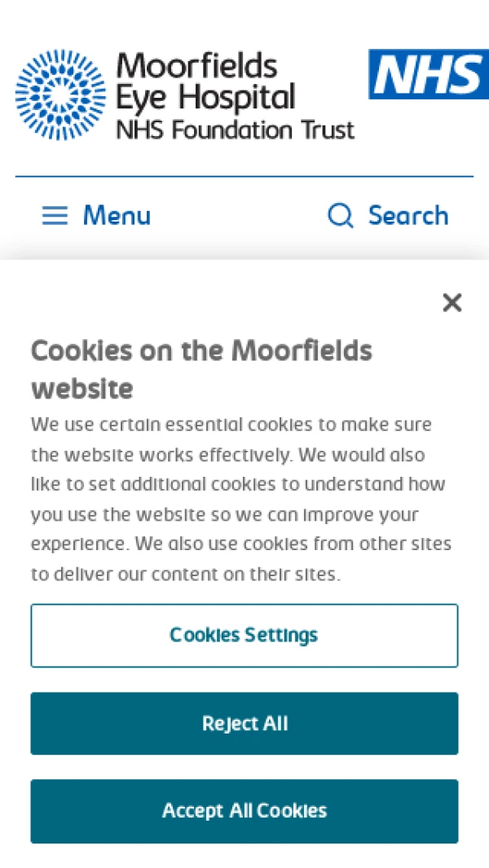Dismiss the cookie banner with the X
This screenshot has width=489, height=868.
452,303
